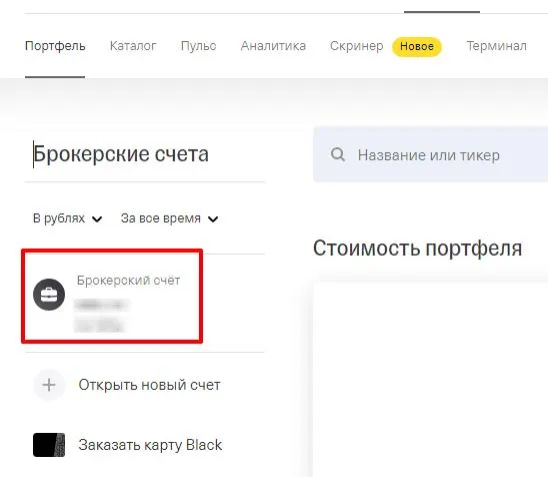Click the black card thumbnail icon
Image resolution: width=548 pixels, height=477 pixels.
coord(49,445)
